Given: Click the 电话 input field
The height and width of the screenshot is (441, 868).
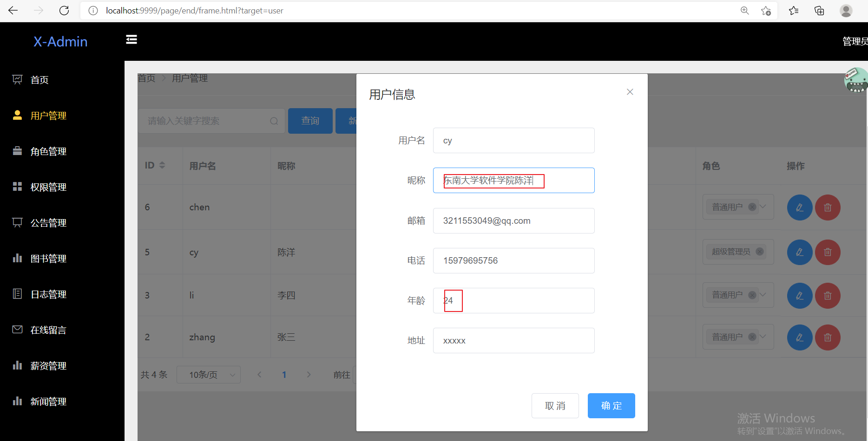Looking at the screenshot, I should click(x=514, y=260).
